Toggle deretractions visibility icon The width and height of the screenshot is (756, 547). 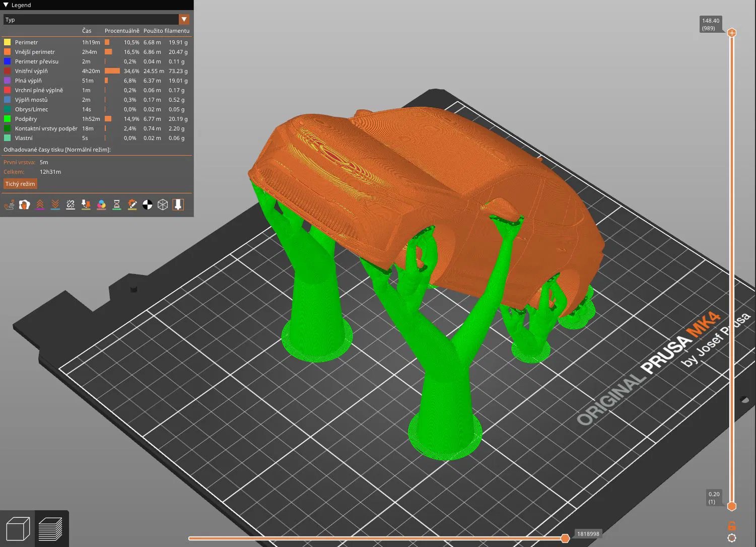tap(55, 204)
